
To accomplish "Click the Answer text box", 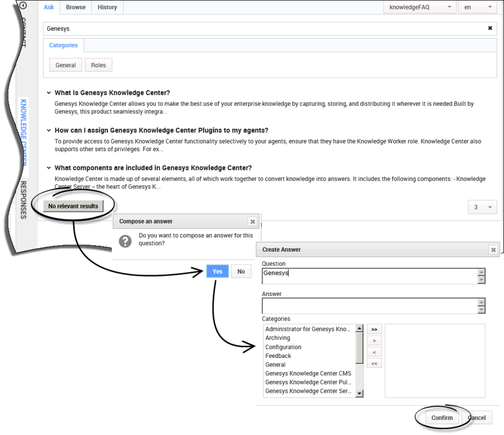I will (x=370, y=306).
